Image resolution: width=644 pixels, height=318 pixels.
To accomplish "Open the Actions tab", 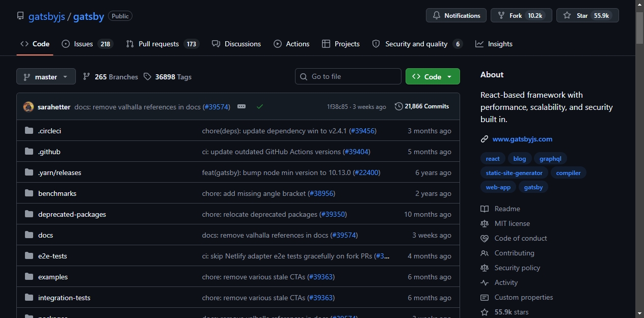I will (291, 44).
